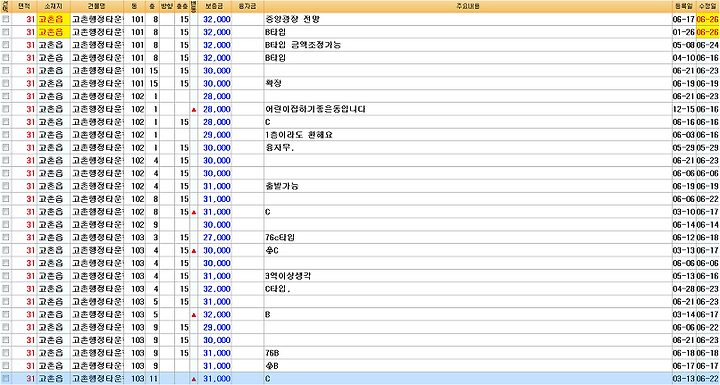Sort by the 등록일 column header
720x385 pixels.
[x=683, y=6]
